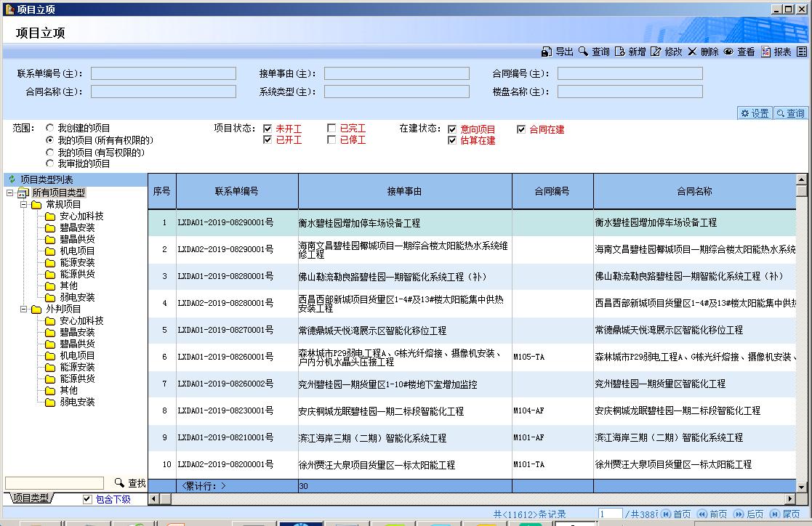Click the 删除 delete X icon

coord(692,52)
